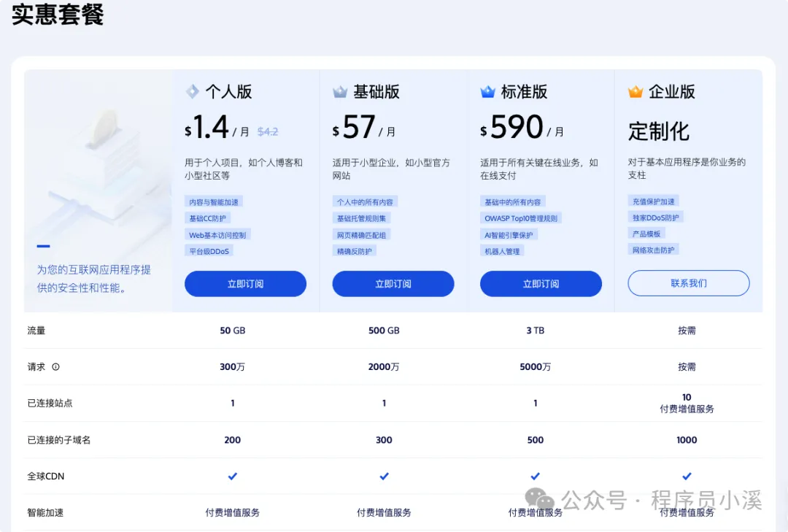Click the 企业版 checkmark in 全球CDN row
This screenshot has height=532, width=788.
(687, 476)
